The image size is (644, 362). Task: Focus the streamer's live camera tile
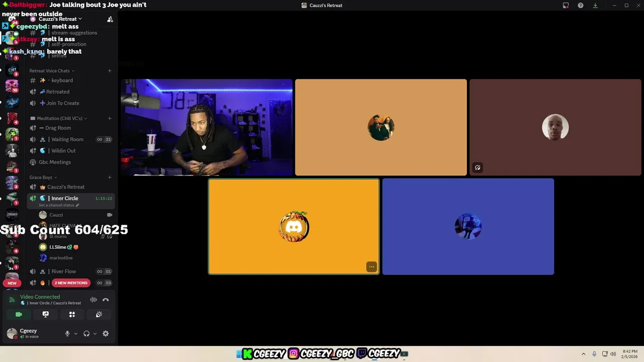click(206, 127)
